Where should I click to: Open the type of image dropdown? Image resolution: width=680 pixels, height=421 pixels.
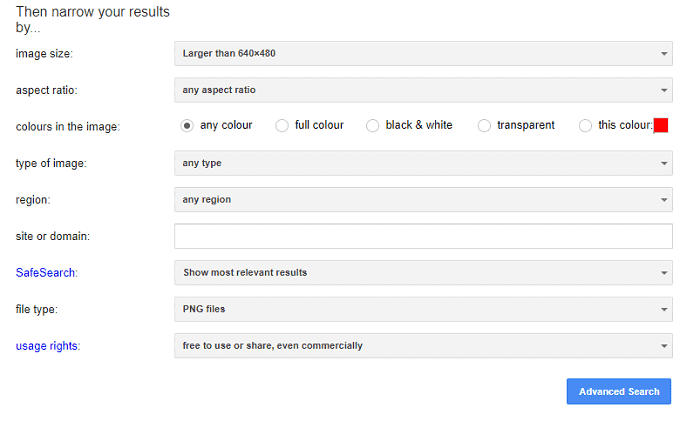pyautogui.click(x=422, y=163)
